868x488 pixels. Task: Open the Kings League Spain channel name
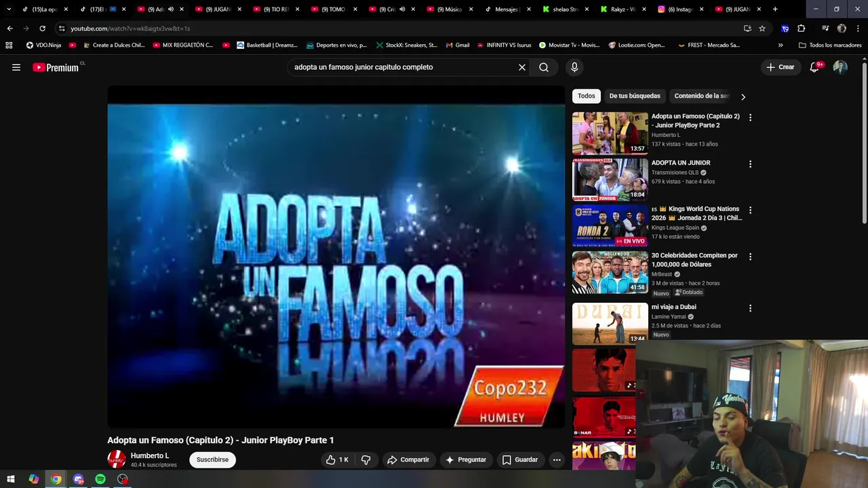675,228
